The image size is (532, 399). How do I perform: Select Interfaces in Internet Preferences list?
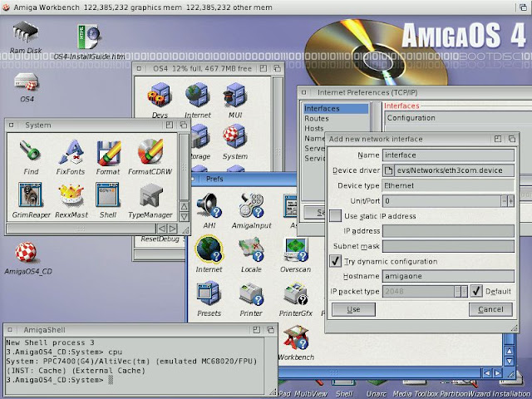click(x=336, y=109)
